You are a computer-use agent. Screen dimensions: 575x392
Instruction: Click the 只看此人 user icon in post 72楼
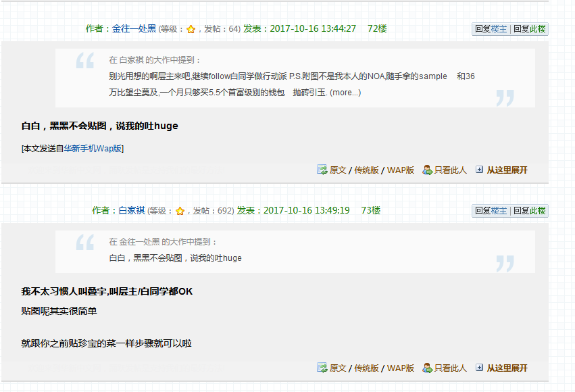point(427,170)
